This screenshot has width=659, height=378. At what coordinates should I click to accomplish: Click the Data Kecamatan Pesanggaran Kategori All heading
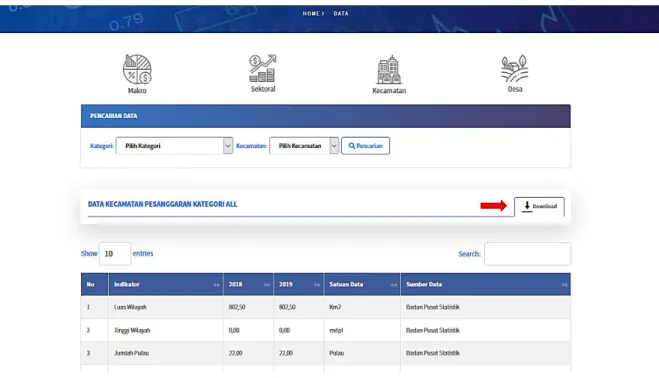pos(163,204)
